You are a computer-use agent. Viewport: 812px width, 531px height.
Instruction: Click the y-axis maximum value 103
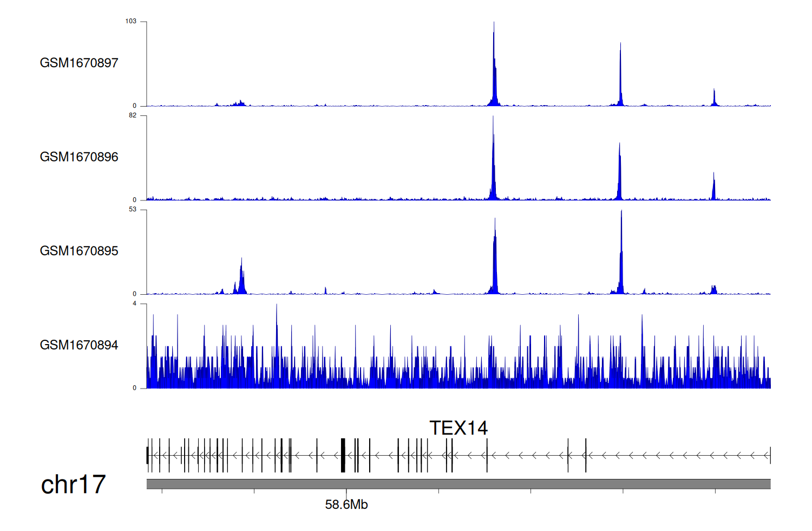pyautogui.click(x=130, y=21)
